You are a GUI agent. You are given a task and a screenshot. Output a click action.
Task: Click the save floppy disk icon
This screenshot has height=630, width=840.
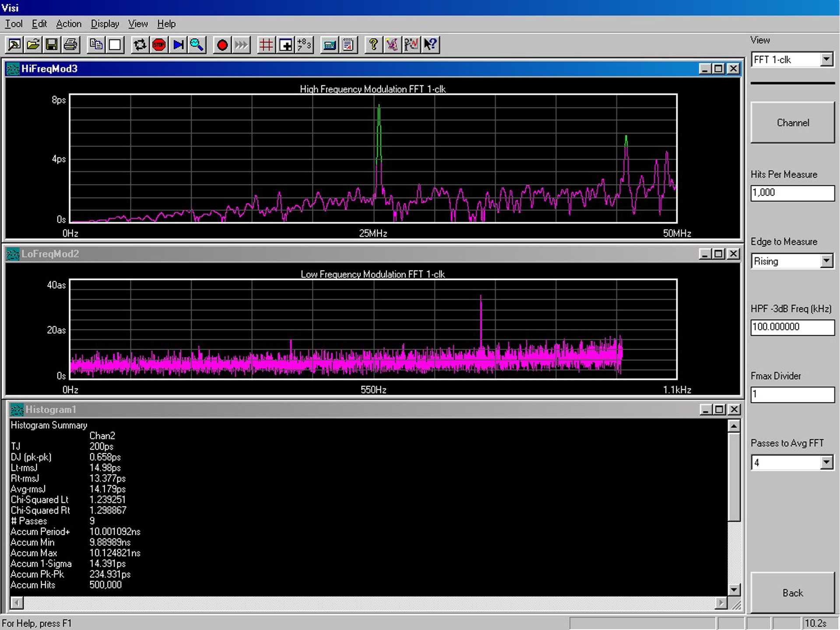(52, 45)
